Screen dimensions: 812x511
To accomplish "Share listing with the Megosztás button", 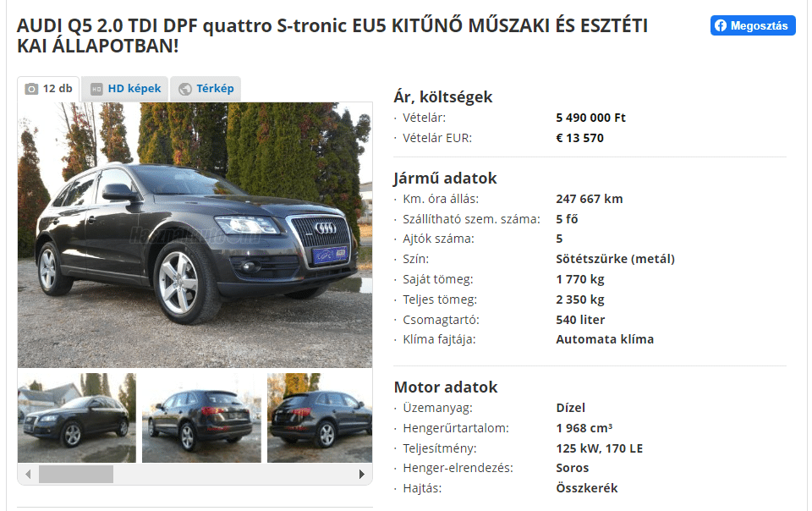I will pyautogui.click(x=753, y=25).
